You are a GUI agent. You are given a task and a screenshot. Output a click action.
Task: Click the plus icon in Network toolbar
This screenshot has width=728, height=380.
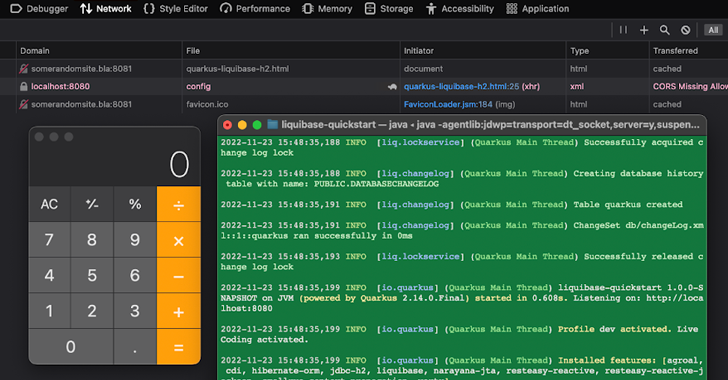point(644,30)
